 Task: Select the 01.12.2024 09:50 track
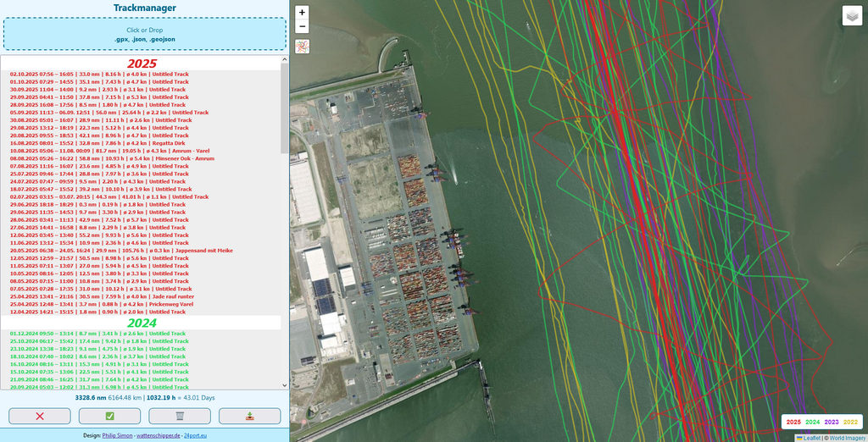click(142, 334)
